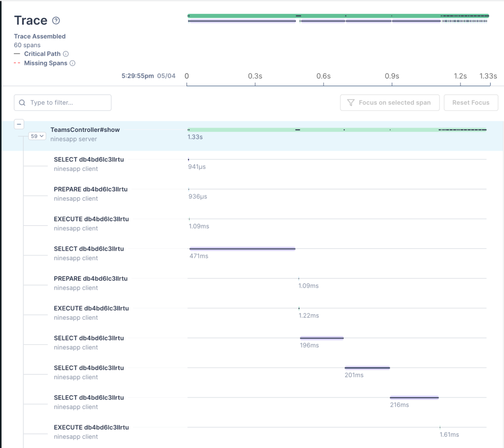Click the funnel icon on Focus on selected span
The image size is (504, 448).
(x=350, y=102)
